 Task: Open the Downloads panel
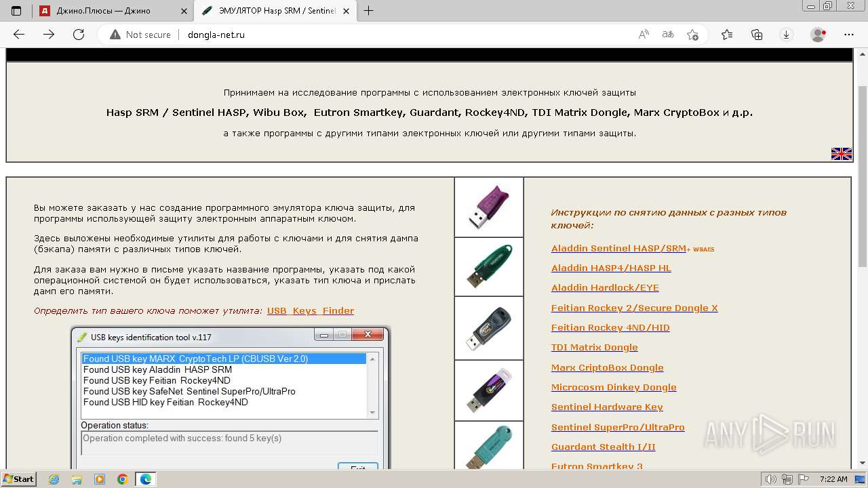(x=787, y=35)
